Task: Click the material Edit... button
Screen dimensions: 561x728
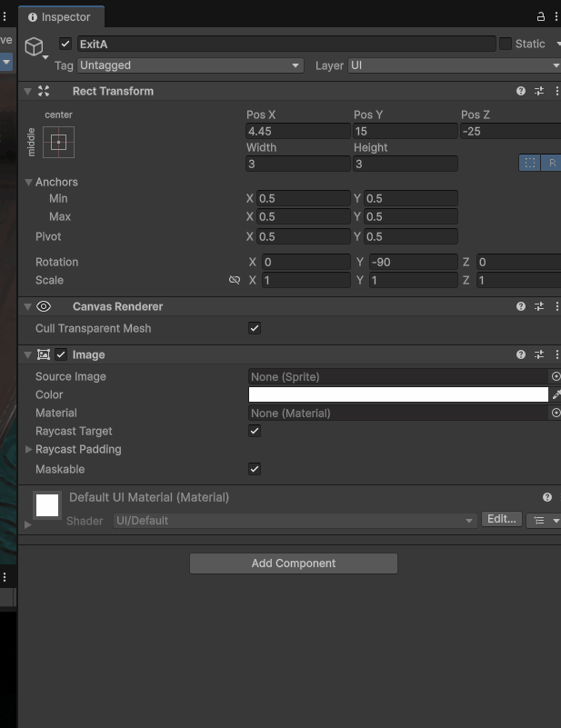Action: click(x=502, y=519)
